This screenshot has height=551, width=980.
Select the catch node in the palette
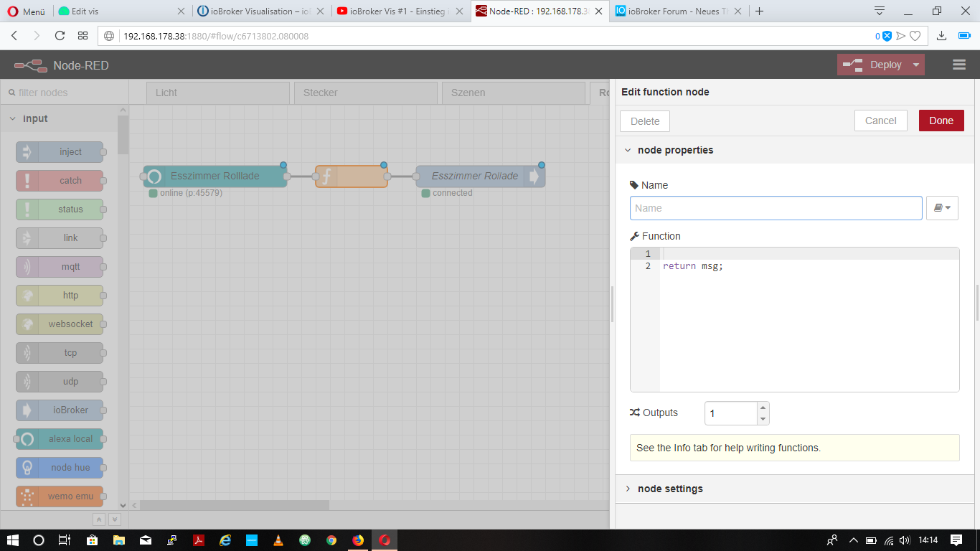click(x=60, y=181)
